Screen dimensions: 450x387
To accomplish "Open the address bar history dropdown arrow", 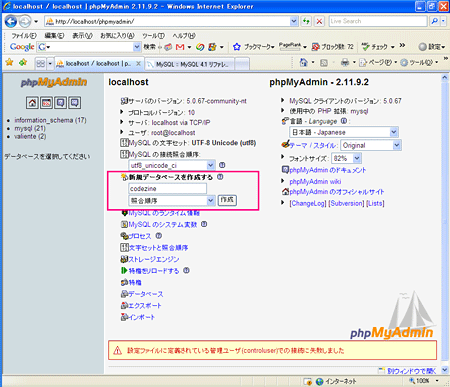I will [x=294, y=21].
